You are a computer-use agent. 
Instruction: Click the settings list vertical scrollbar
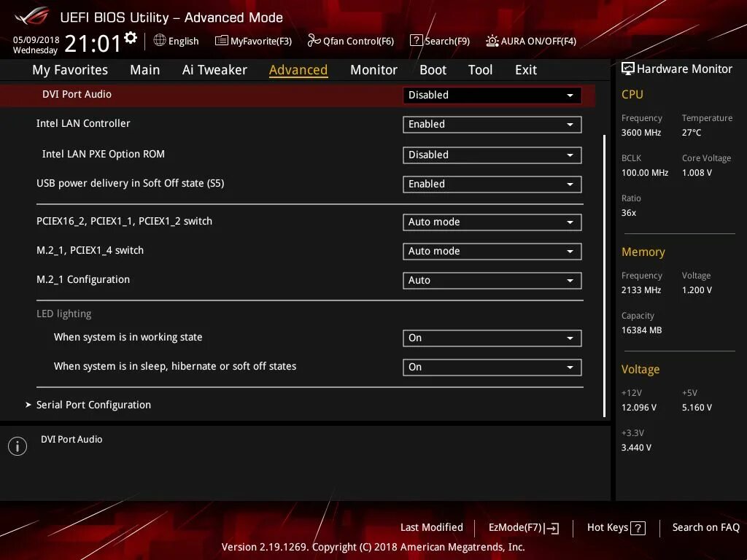tap(604, 276)
